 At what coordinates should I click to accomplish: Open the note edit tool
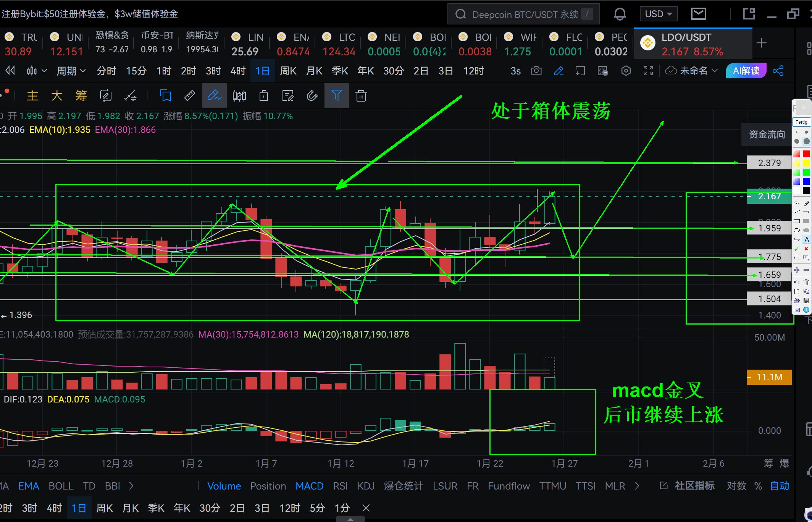pos(288,95)
